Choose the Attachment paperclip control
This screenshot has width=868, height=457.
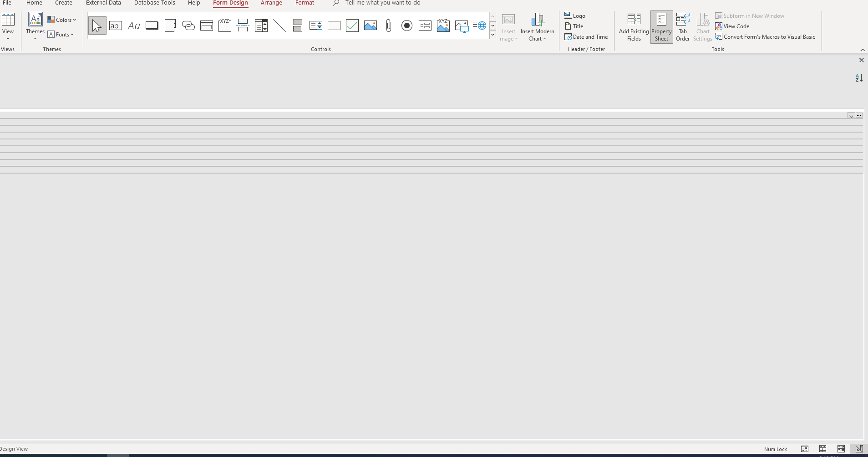389,26
